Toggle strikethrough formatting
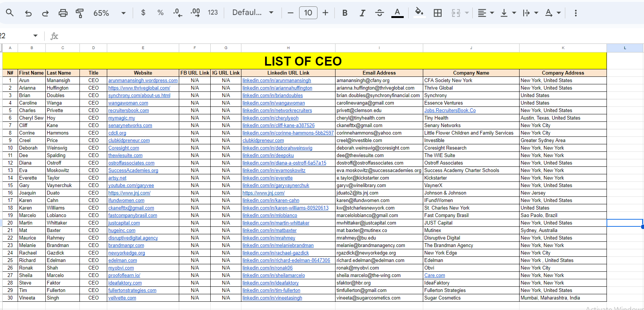This screenshot has width=644, height=310. click(x=379, y=13)
